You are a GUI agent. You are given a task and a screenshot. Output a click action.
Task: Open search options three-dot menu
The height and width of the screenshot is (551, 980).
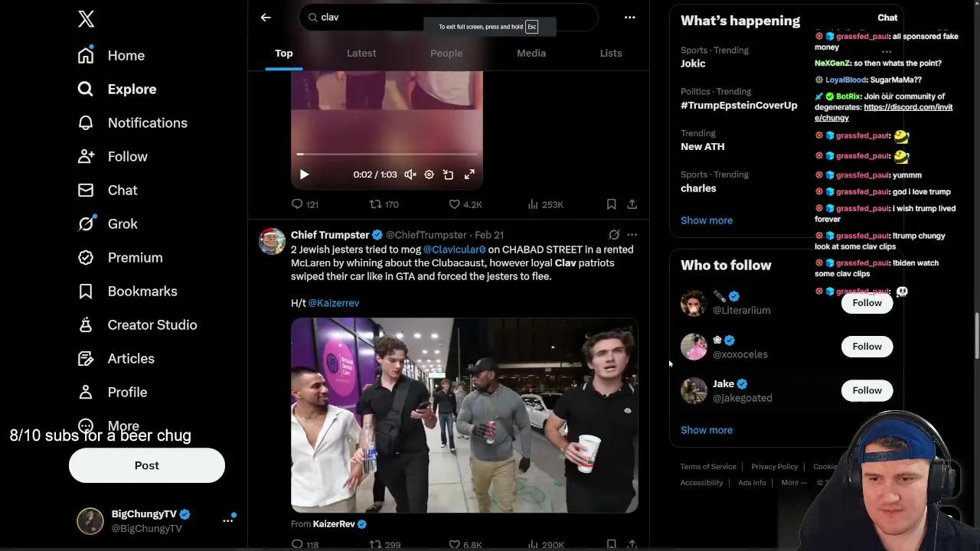click(629, 17)
